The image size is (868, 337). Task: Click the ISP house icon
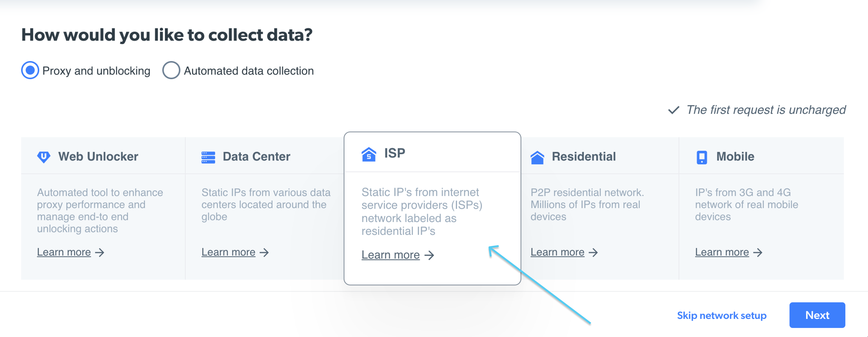[x=369, y=155]
